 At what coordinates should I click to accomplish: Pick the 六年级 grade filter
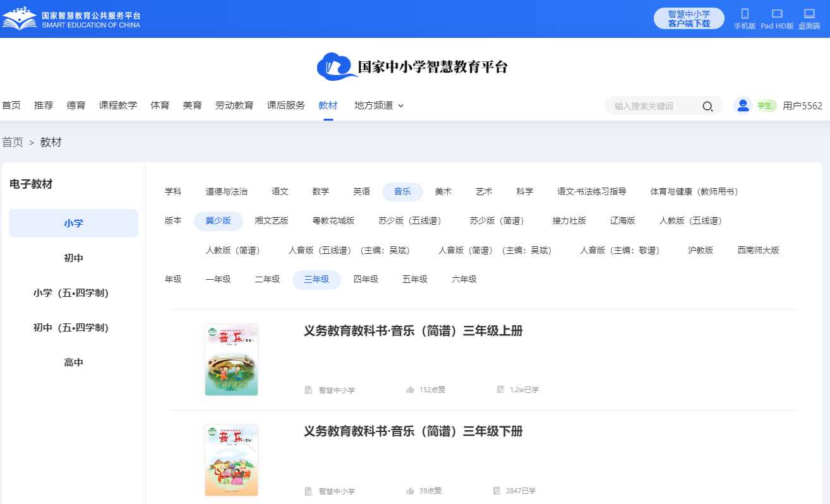(x=464, y=280)
